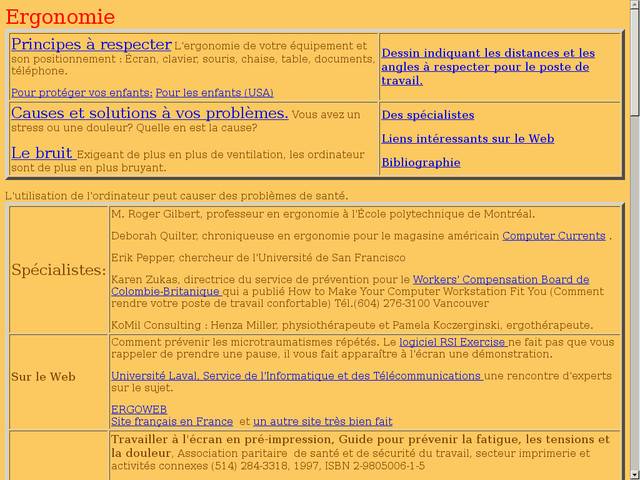This screenshot has height=480, width=640.
Task: Click the 'Spécialistes:' row label
Action: coord(59,270)
